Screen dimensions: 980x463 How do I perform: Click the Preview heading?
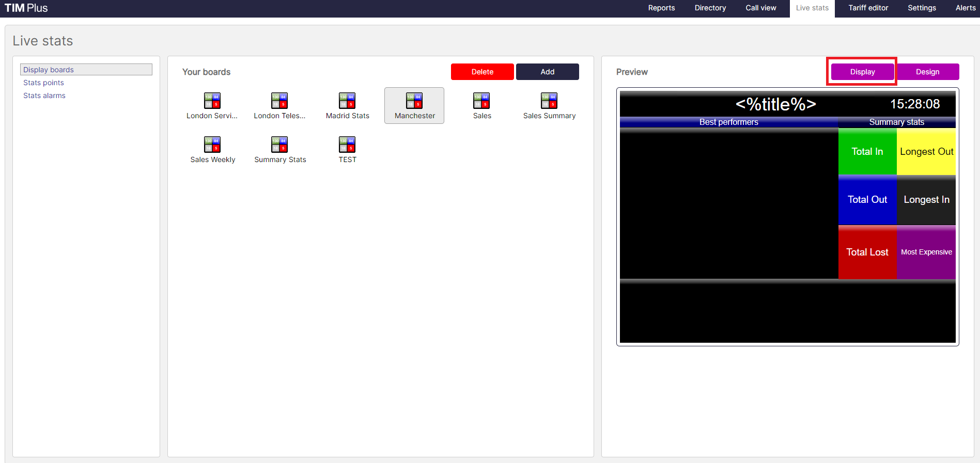coord(632,72)
